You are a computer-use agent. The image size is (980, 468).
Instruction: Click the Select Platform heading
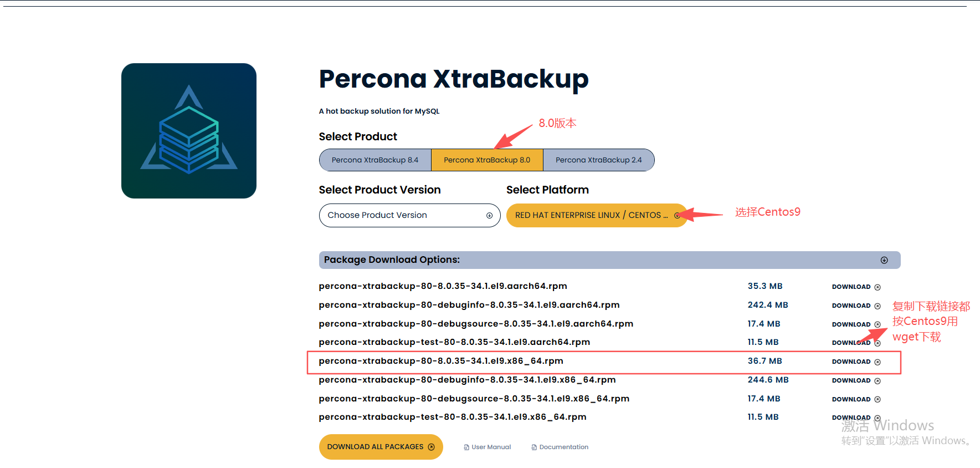[547, 190]
